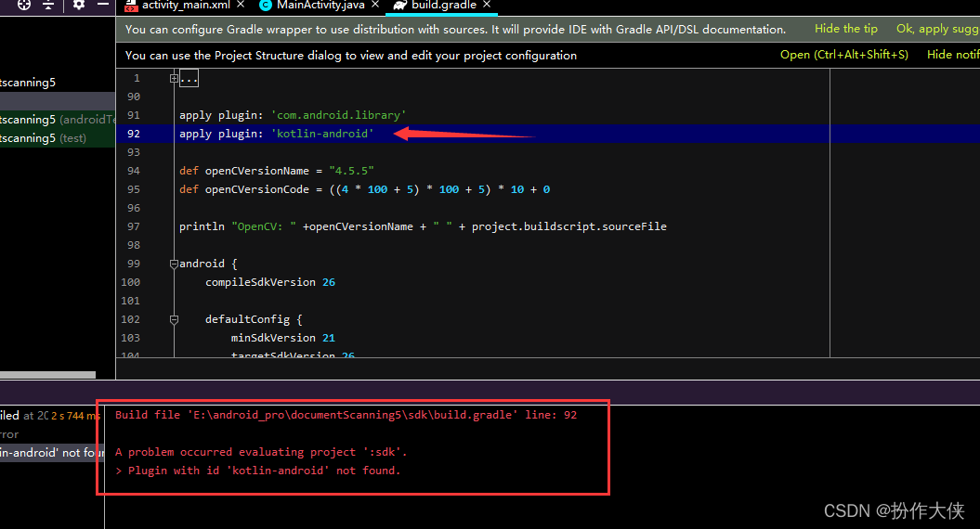Close the MainActivity.java tab

click(x=375, y=5)
